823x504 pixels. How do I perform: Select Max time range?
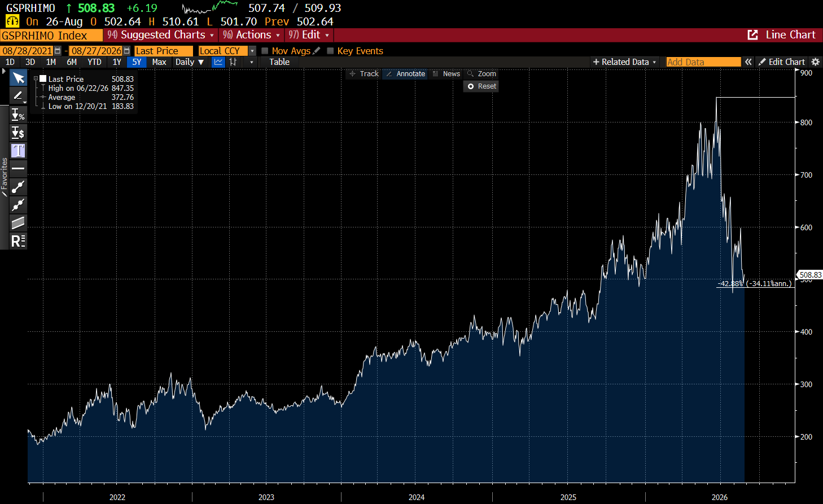click(159, 62)
